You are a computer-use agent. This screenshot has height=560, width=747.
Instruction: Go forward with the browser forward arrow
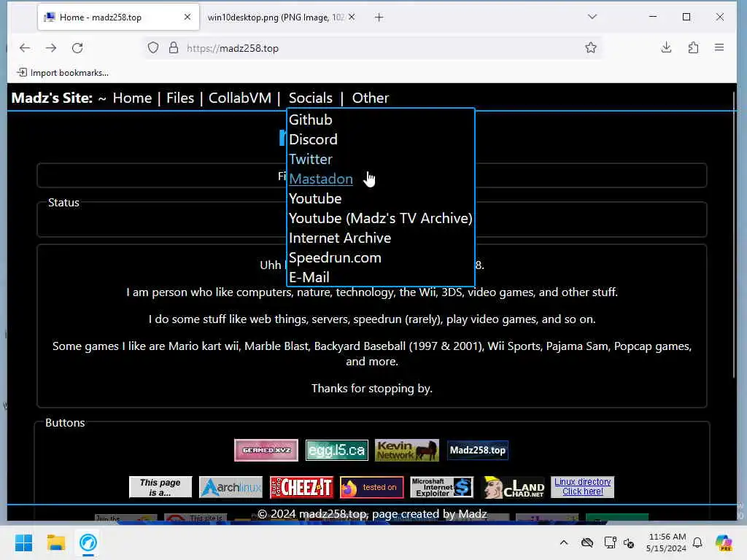pos(51,48)
